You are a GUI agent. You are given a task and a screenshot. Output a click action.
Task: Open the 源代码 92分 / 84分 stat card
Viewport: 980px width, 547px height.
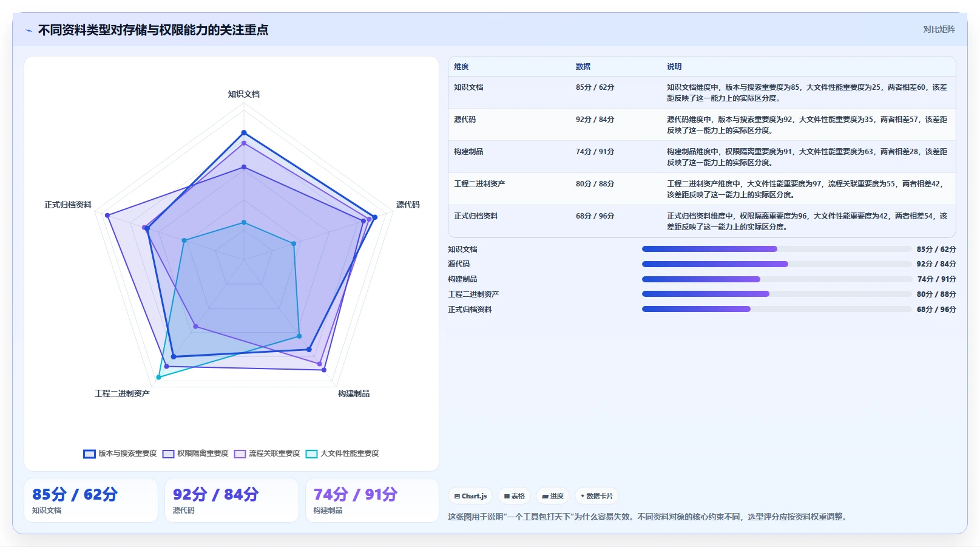[x=232, y=500]
